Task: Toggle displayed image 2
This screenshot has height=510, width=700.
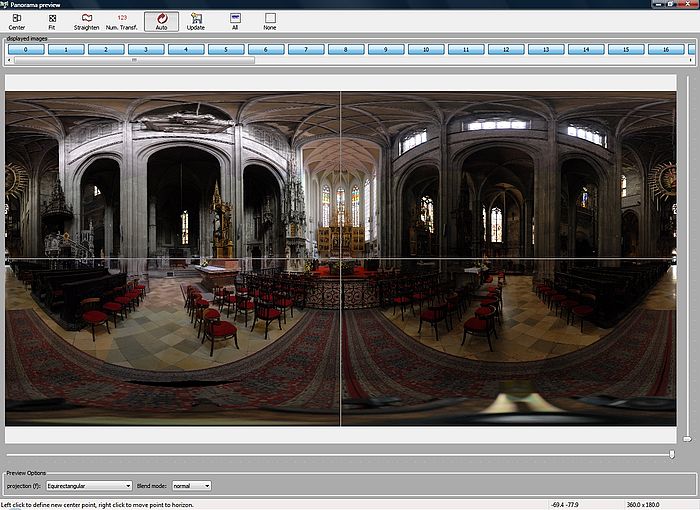Action: 106,49
